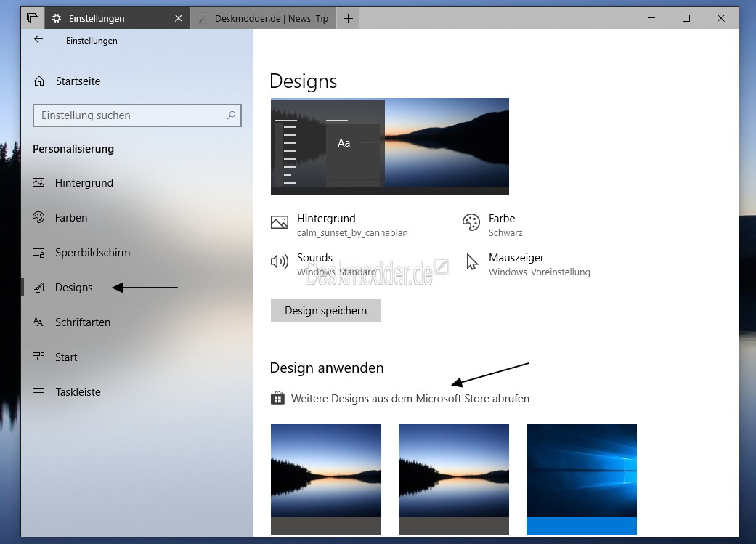Click Sounds Windows-Standard setting
This screenshot has width=756, height=544.
pyautogui.click(x=323, y=264)
